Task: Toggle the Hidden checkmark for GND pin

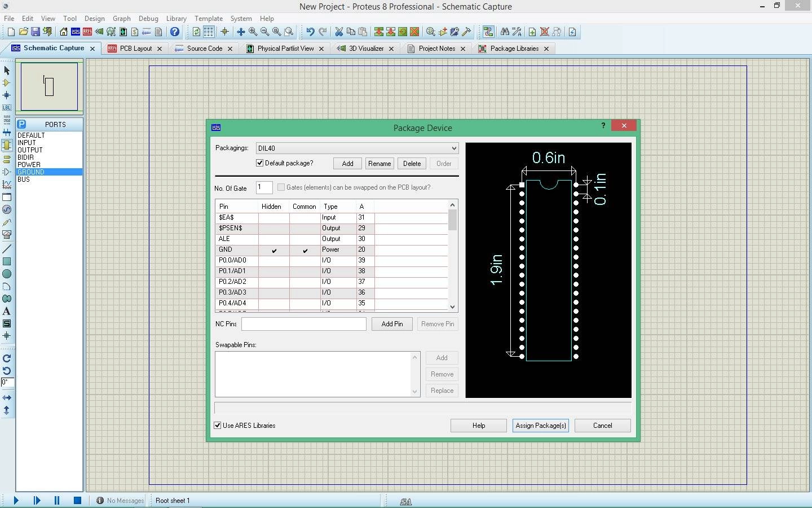Action: 274,250
